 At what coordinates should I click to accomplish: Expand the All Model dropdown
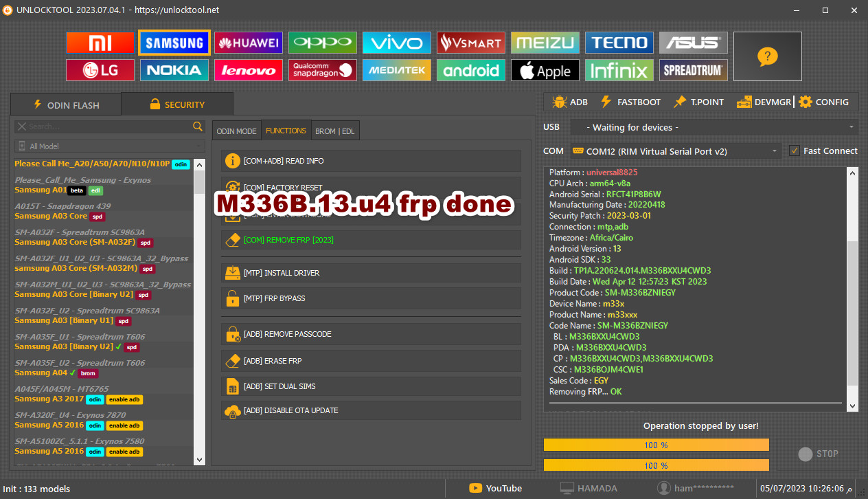[108, 146]
